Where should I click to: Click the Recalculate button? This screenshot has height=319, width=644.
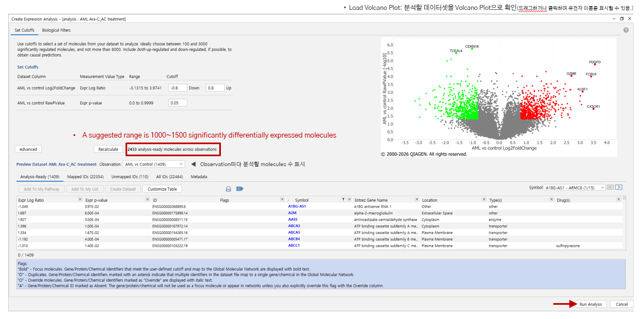(109, 150)
